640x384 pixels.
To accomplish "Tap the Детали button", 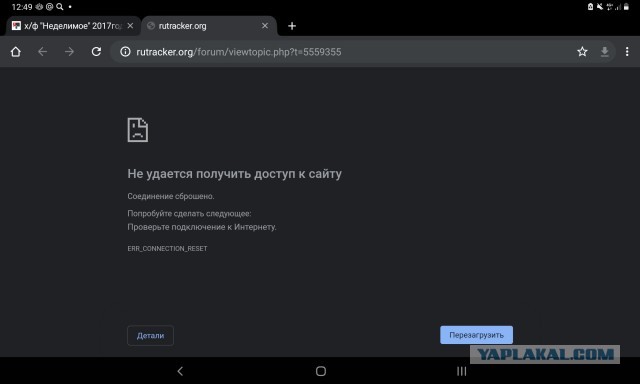I will 150,335.
